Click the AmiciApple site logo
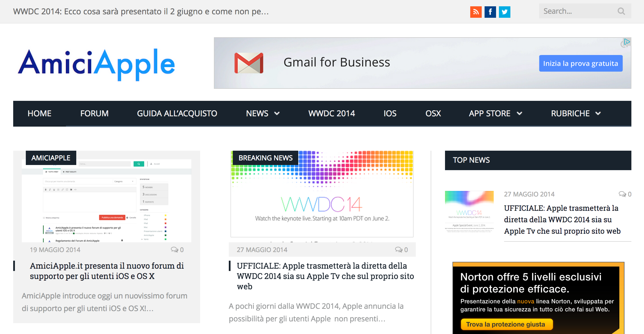 97,64
